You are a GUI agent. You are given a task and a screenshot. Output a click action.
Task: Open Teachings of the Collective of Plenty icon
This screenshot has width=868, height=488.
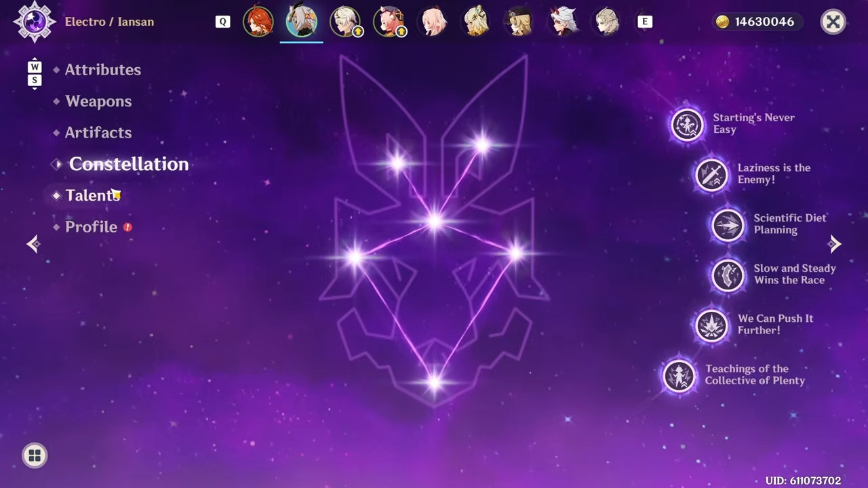tap(679, 375)
